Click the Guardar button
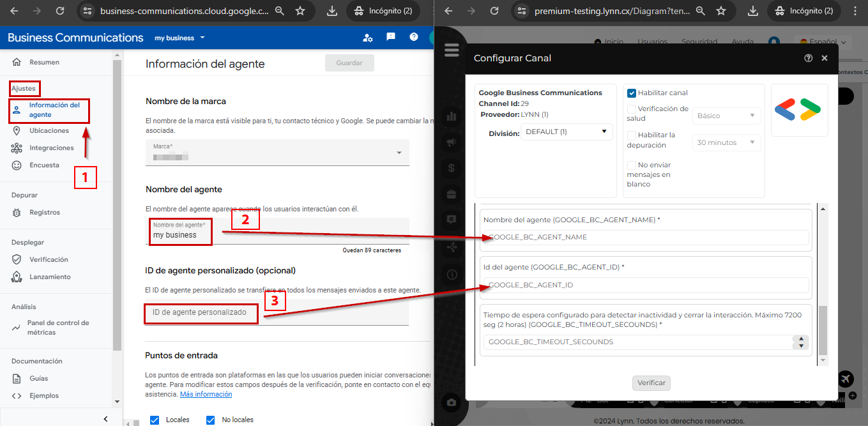 (x=349, y=63)
